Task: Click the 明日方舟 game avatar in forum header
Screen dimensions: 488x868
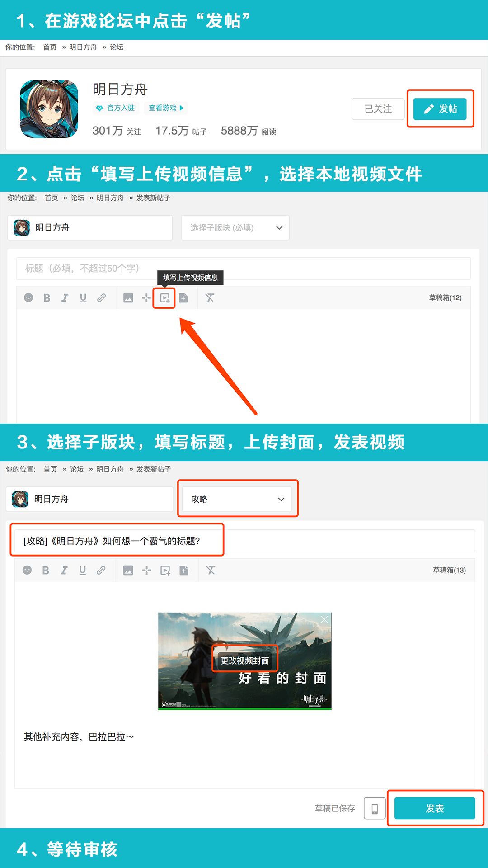Action: tap(49, 109)
